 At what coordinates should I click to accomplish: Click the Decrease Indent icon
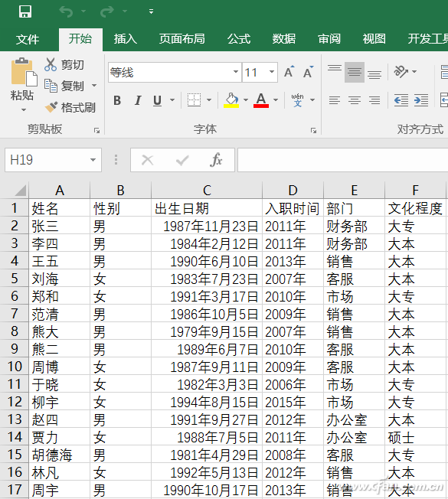coord(401,100)
